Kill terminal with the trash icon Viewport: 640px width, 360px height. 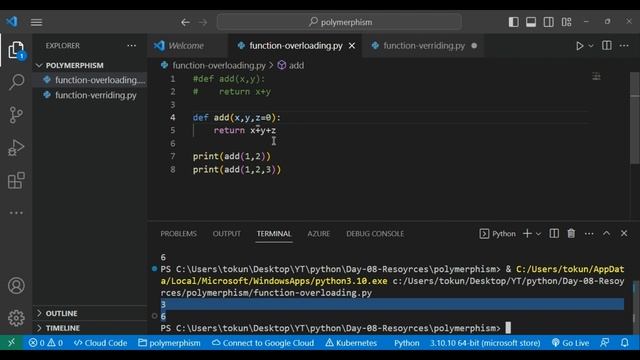point(571,233)
